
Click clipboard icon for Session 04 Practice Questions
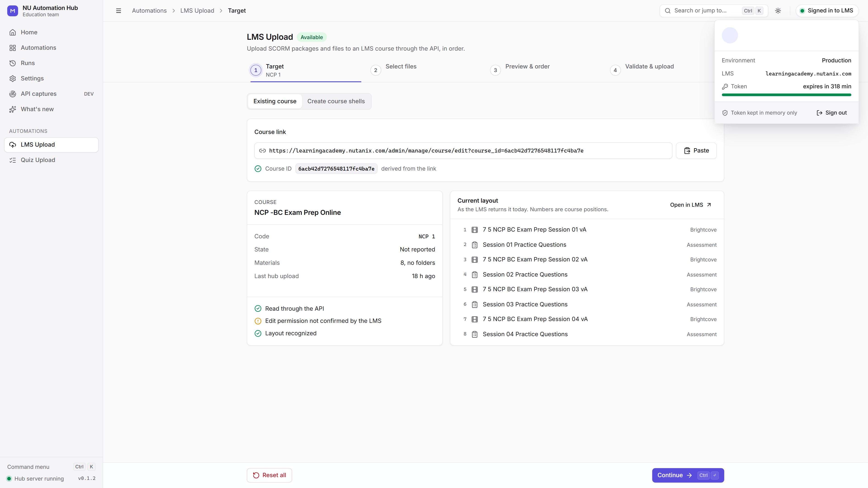click(x=474, y=334)
